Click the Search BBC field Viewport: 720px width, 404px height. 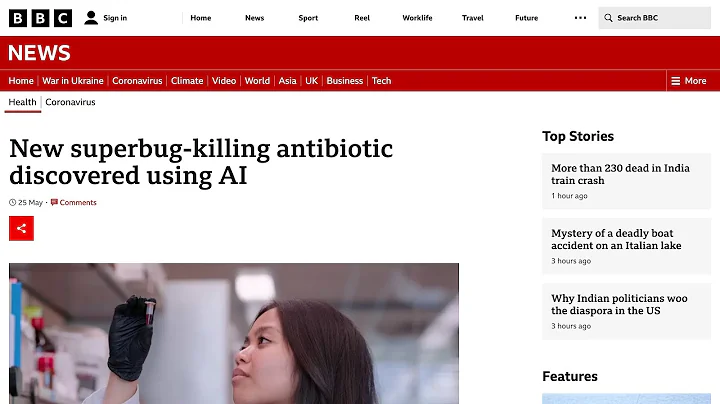pyautogui.click(x=654, y=18)
